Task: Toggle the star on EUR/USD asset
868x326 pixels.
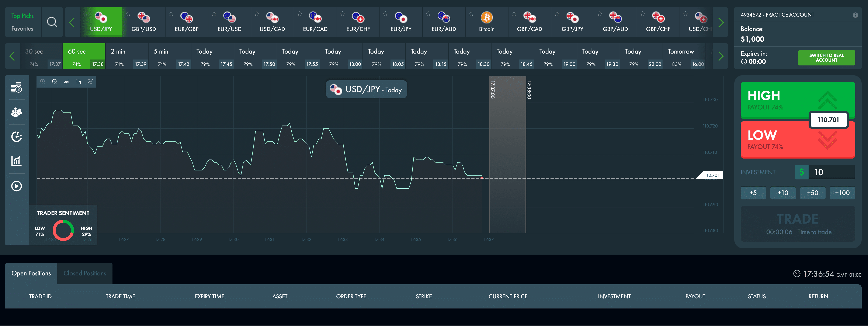Action: [x=214, y=14]
